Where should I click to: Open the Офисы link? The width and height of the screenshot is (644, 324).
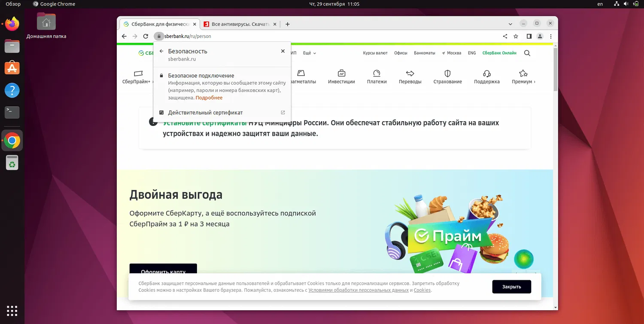401,53
